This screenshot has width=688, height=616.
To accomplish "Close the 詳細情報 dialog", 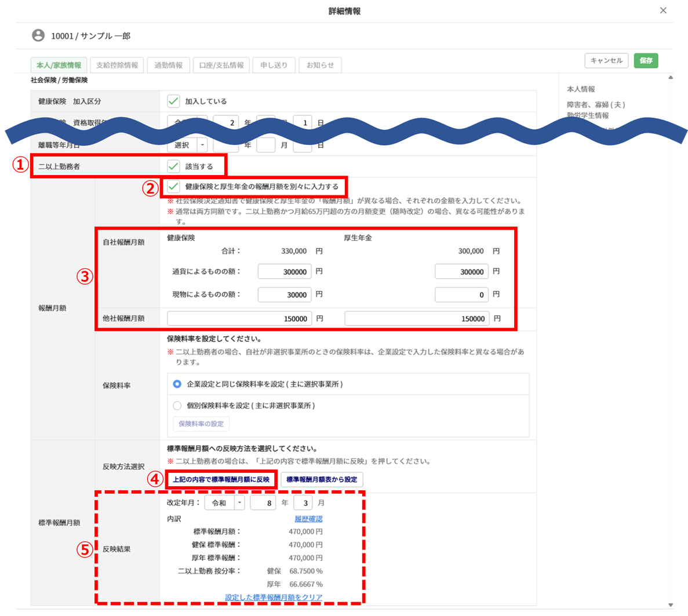I will (663, 10).
